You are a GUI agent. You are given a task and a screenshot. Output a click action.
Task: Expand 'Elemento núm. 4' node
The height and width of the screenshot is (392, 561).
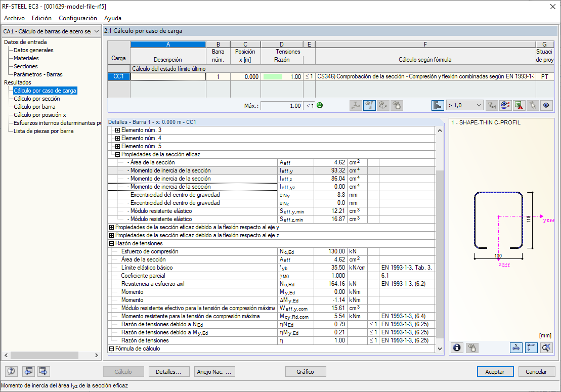pyautogui.click(x=117, y=138)
